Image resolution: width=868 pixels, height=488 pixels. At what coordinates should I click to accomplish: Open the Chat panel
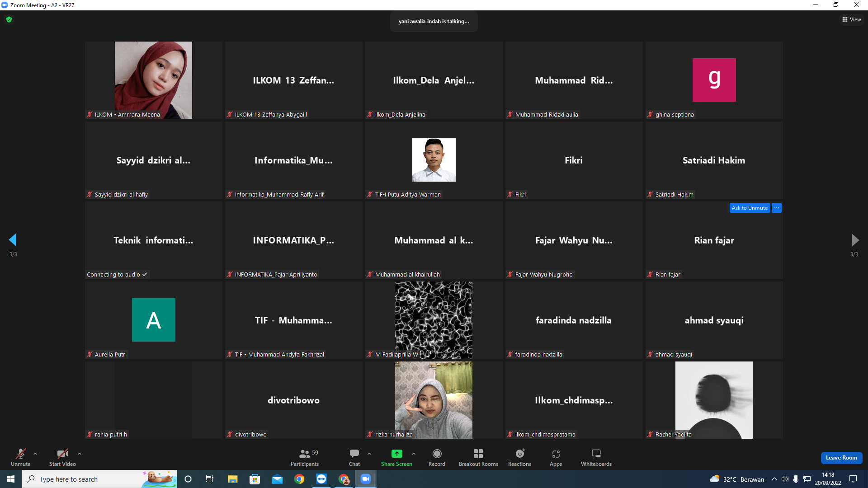point(354,457)
